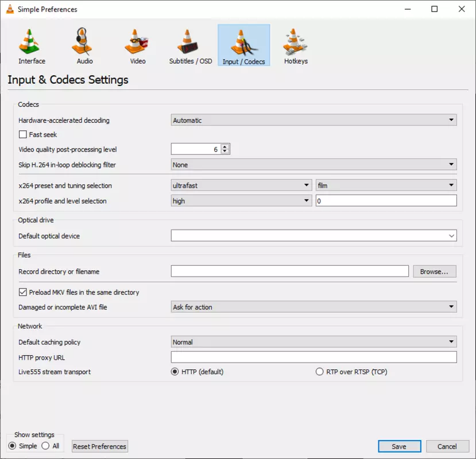Image resolution: width=476 pixels, height=459 pixels.
Task: Decrease video quality post-processing level
Action: [x=225, y=151]
